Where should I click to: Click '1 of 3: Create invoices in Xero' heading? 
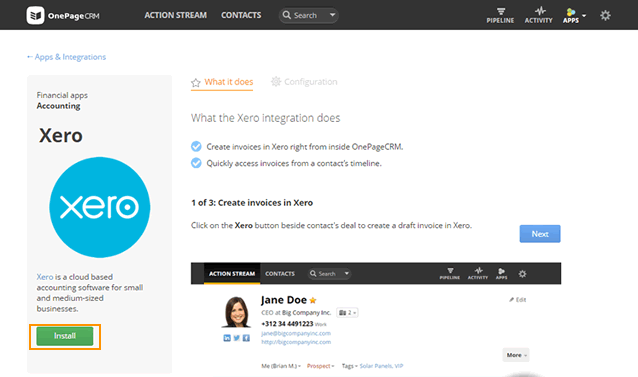252,203
